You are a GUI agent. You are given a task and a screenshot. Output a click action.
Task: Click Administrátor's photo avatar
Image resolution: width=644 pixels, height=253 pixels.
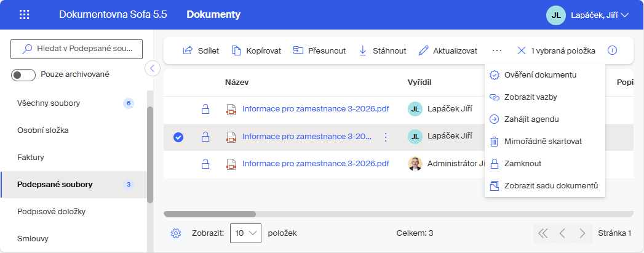pos(415,164)
